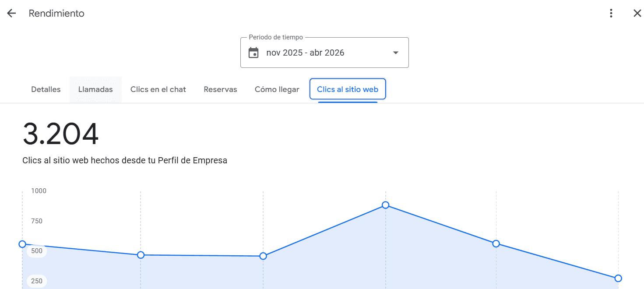Click the back arrow beside Rendimiento
This screenshot has height=289, width=644.
[x=11, y=14]
